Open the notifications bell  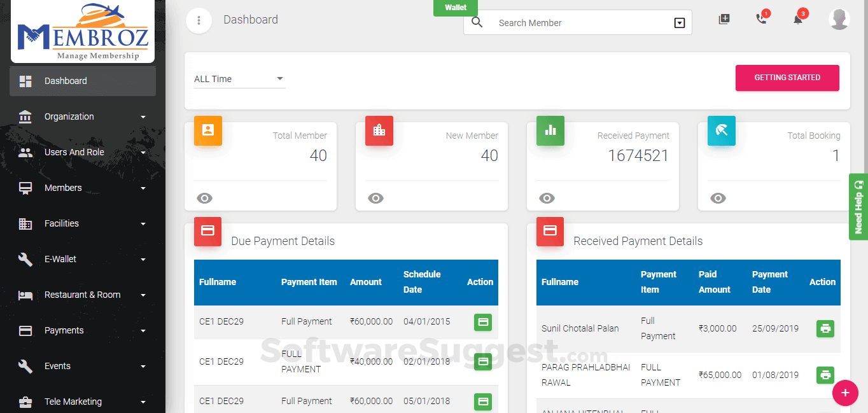click(798, 19)
